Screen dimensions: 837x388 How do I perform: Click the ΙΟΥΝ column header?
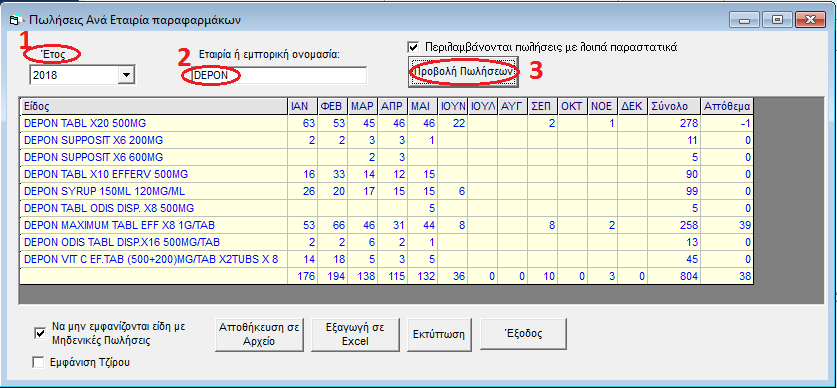pos(453,106)
